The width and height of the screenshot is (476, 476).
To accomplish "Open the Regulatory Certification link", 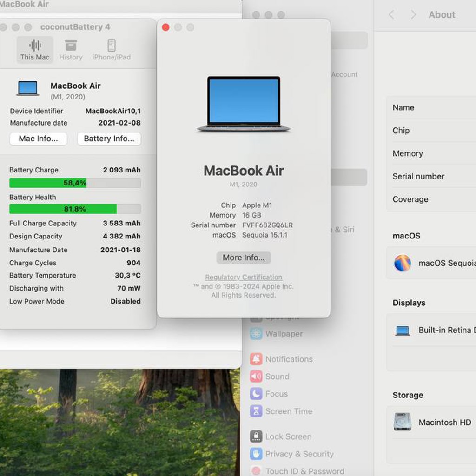I will [244, 277].
